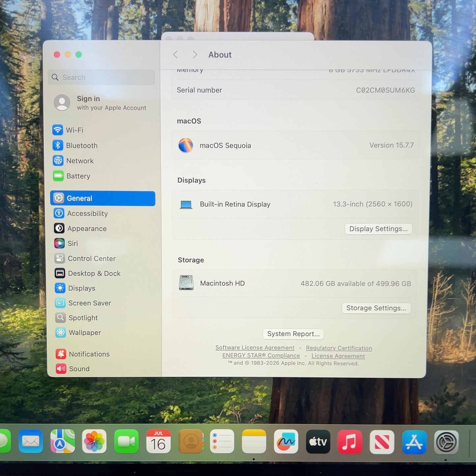Click the macOS Sequoia label
476x476 pixels.
(x=225, y=146)
